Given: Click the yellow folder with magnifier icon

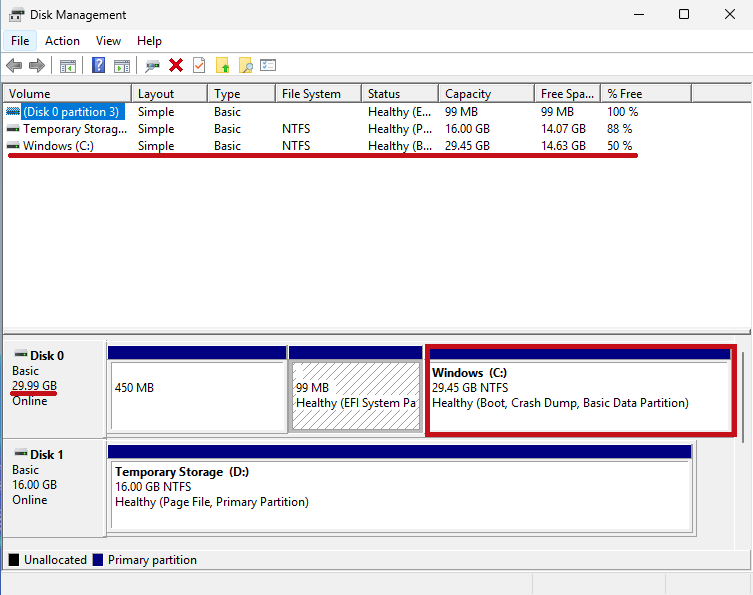Looking at the screenshot, I should point(245,65).
